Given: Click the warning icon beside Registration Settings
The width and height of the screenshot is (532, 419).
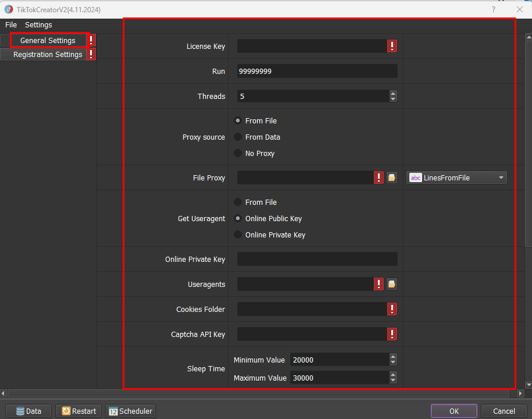Looking at the screenshot, I should 91,54.
